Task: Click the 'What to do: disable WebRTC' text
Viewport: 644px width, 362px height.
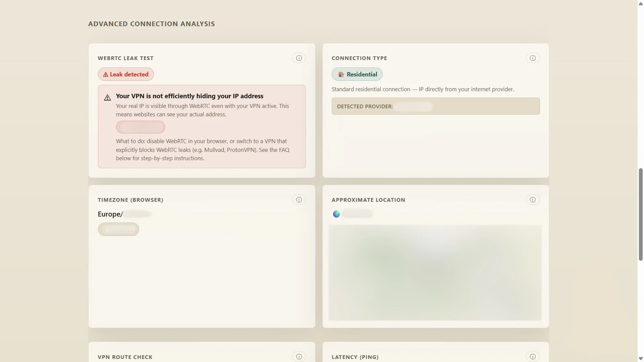Action: tap(202, 150)
